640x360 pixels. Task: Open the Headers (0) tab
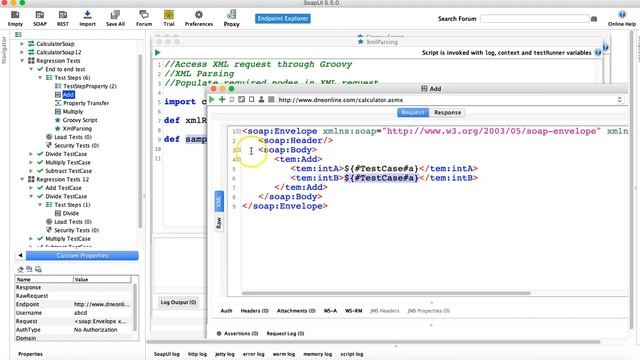click(254, 311)
